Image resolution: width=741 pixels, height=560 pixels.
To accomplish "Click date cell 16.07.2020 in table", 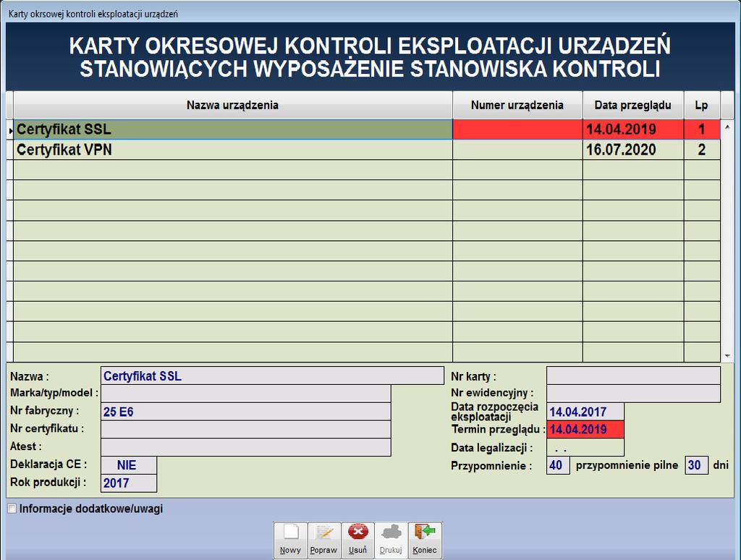I will point(633,150).
